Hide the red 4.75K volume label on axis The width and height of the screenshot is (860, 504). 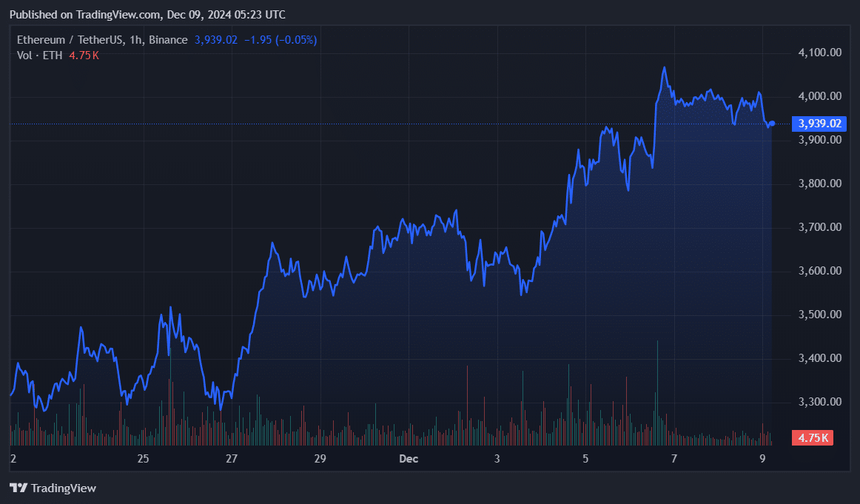coord(811,438)
